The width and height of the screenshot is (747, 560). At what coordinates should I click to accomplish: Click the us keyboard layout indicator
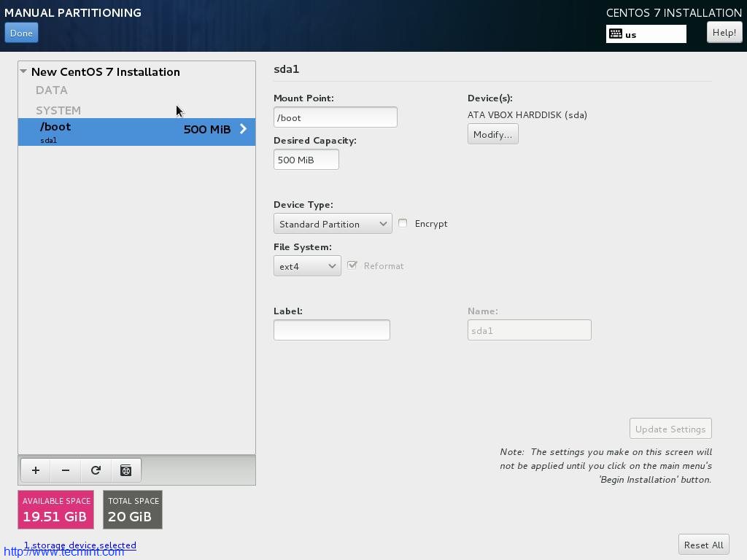[x=646, y=34]
